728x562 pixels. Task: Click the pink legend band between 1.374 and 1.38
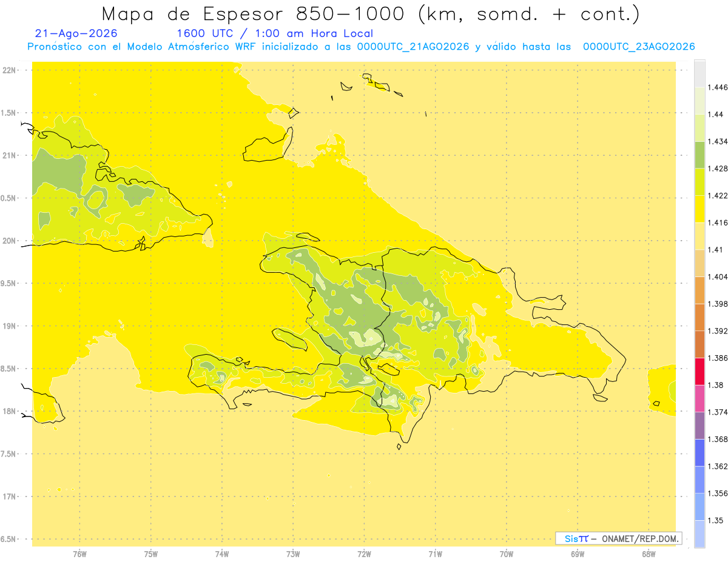(x=699, y=398)
